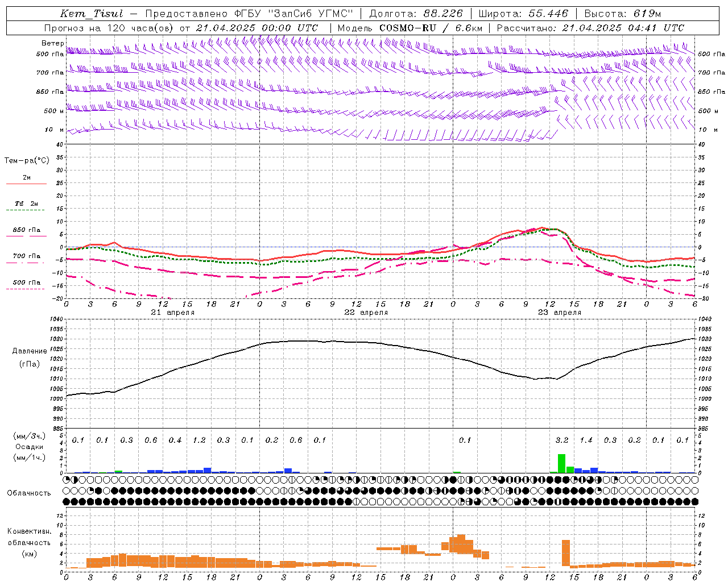Select the Тем-ра(°C) temperature panel label
This screenshot has height=582, width=728.
(27, 161)
